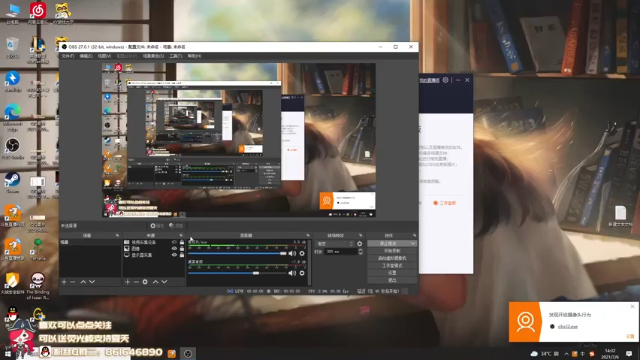Open Microsoft Edge desktop shortcut
This screenshot has width=640, height=360.
13,118
